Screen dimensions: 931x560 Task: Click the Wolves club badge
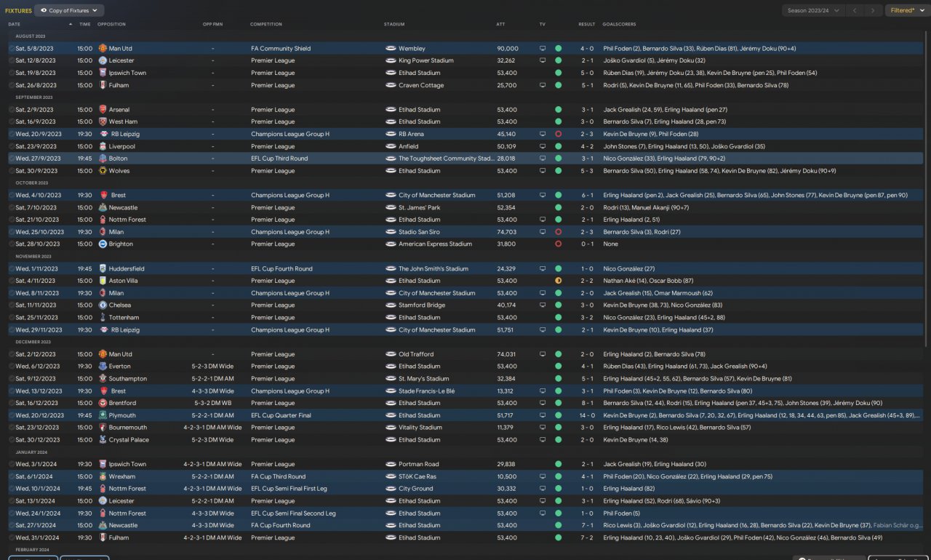coord(103,171)
